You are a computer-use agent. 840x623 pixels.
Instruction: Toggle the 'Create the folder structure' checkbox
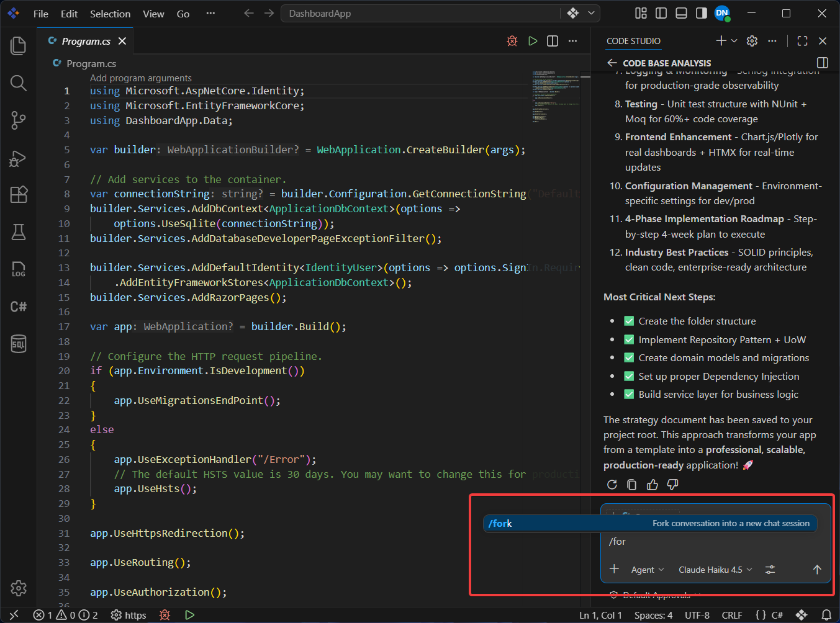click(629, 321)
